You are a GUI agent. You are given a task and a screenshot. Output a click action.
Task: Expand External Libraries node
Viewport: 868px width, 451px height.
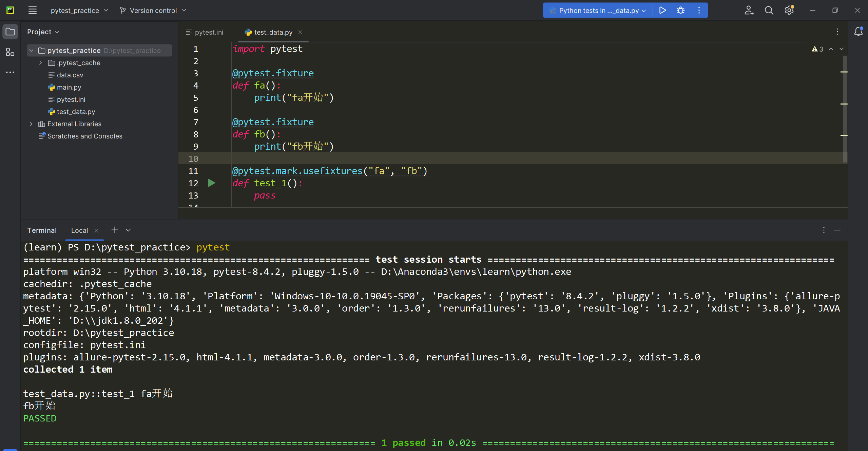[x=31, y=124]
